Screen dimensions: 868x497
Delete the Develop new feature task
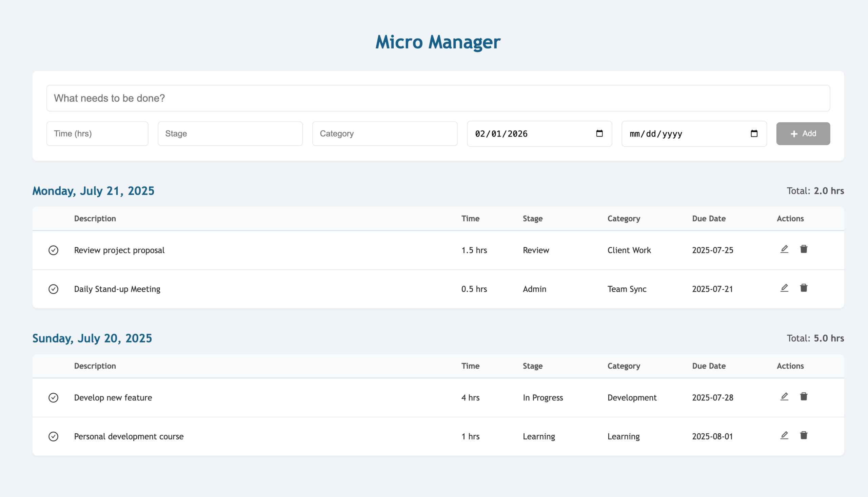804,397
